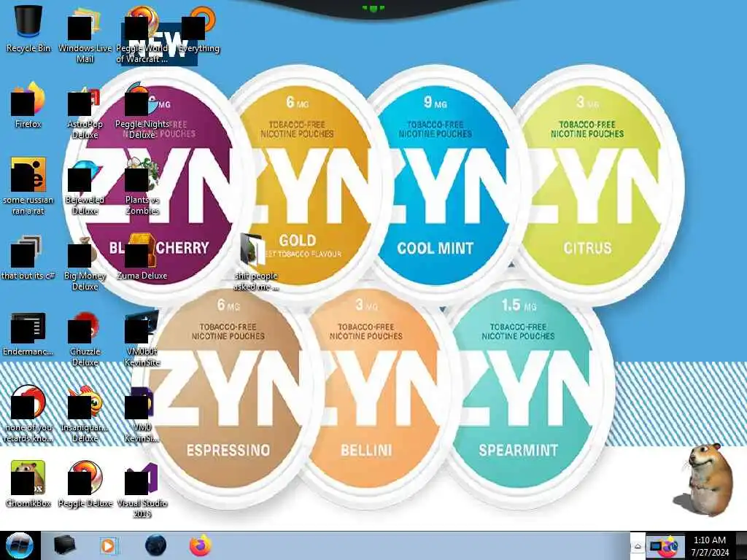Open Visual Studio 2015 shortcut
Image resolution: width=747 pixels, height=560 pixels.
(142, 491)
